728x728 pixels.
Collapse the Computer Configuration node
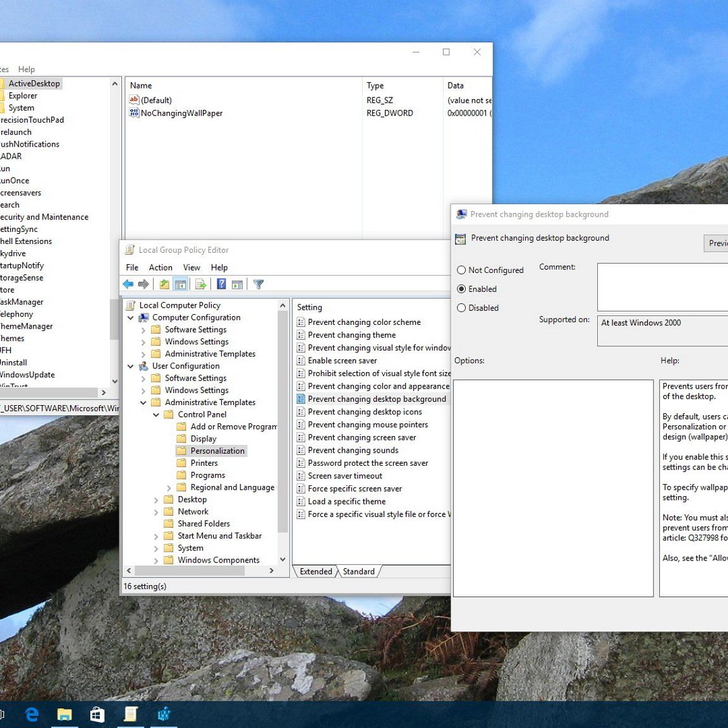[131, 318]
